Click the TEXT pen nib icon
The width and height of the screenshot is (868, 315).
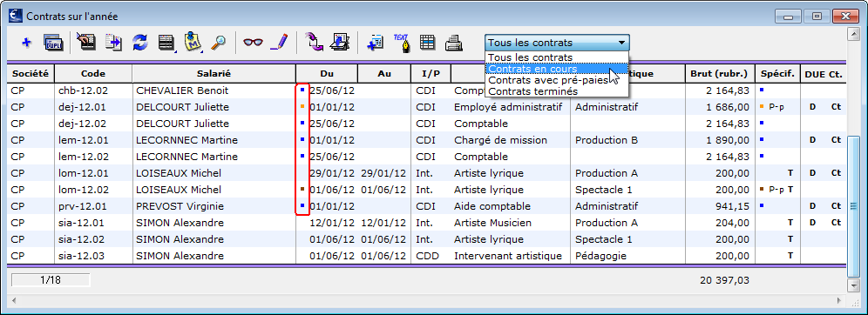[402, 43]
